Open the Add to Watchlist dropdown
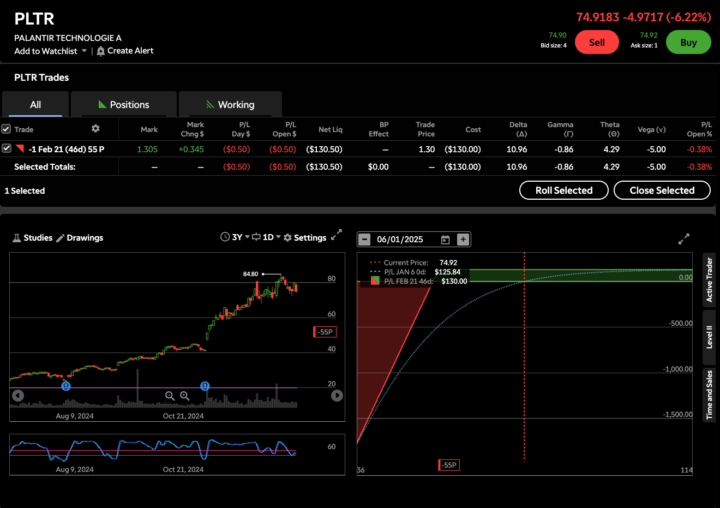The height and width of the screenshot is (508, 720). (51, 51)
